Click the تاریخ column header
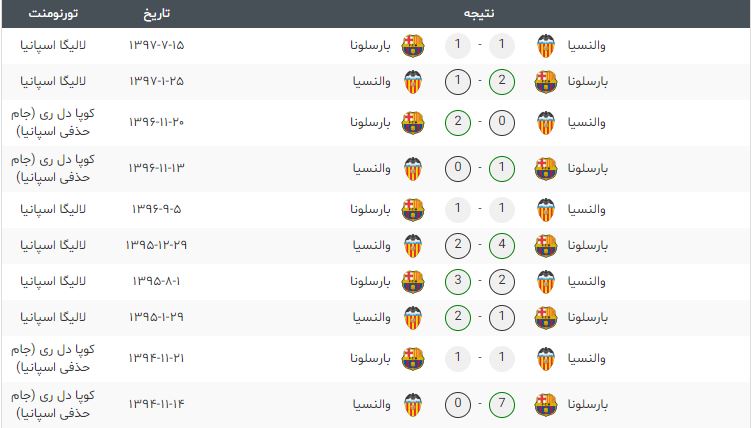751x428 pixels. click(157, 13)
